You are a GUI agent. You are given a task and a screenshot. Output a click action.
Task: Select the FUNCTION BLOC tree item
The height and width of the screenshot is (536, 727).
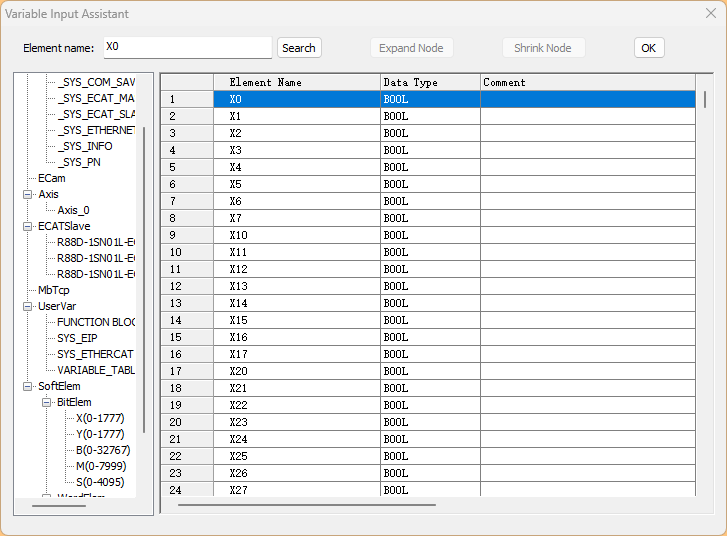(96, 322)
